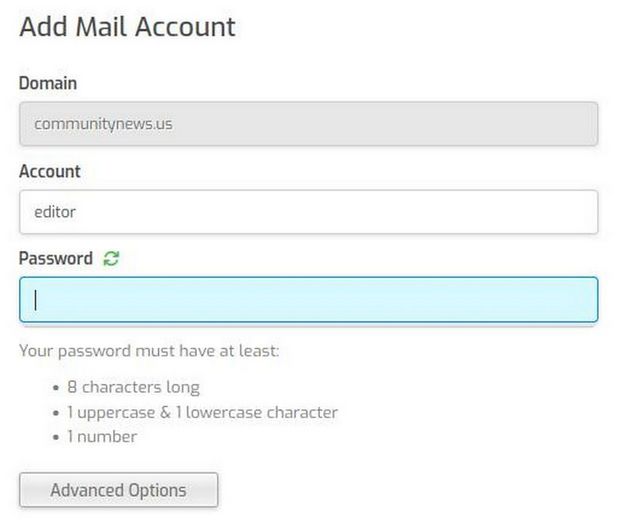Click the 'Your password must have' hint text

[x=149, y=351]
